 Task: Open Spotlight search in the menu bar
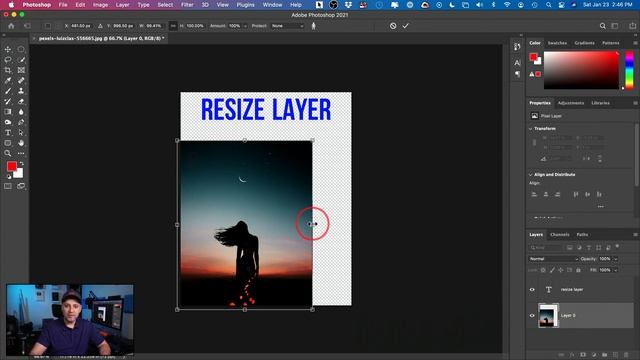click(x=548, y=5)
